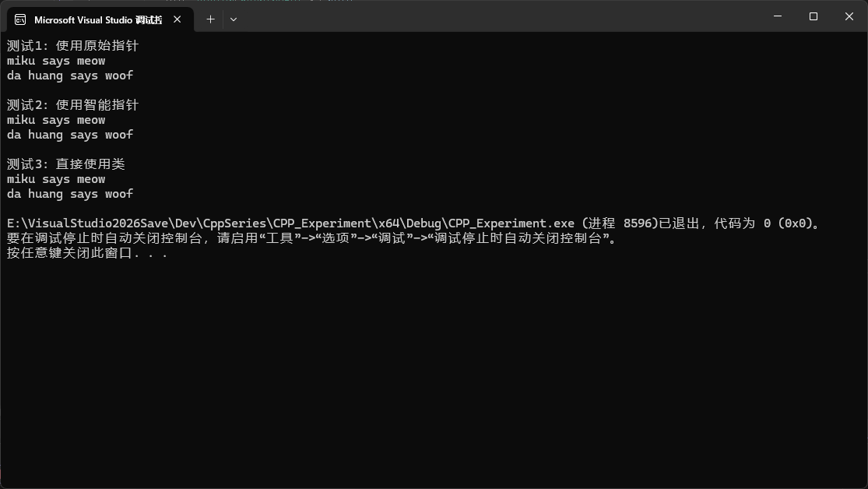Click the da huang says woof line under 测试3
The height and width of the screenshot is (489, 868).
coord(69,193)
